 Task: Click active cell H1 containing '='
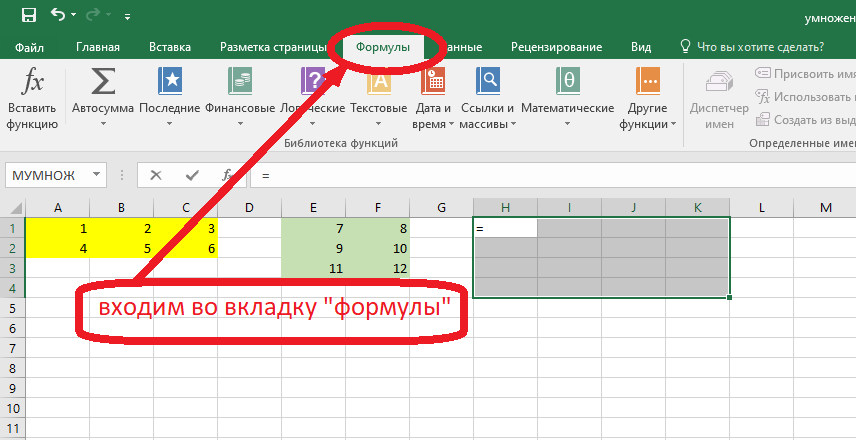(506, 228)
